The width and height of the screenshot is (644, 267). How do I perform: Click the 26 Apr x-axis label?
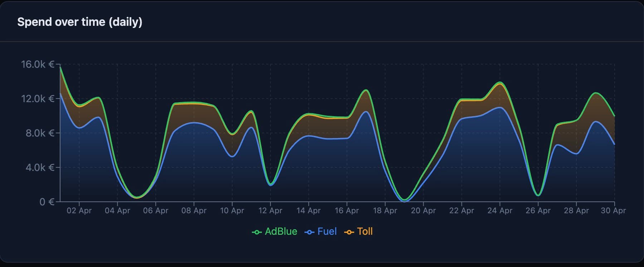pyautogui.click(x=538, y=211)
